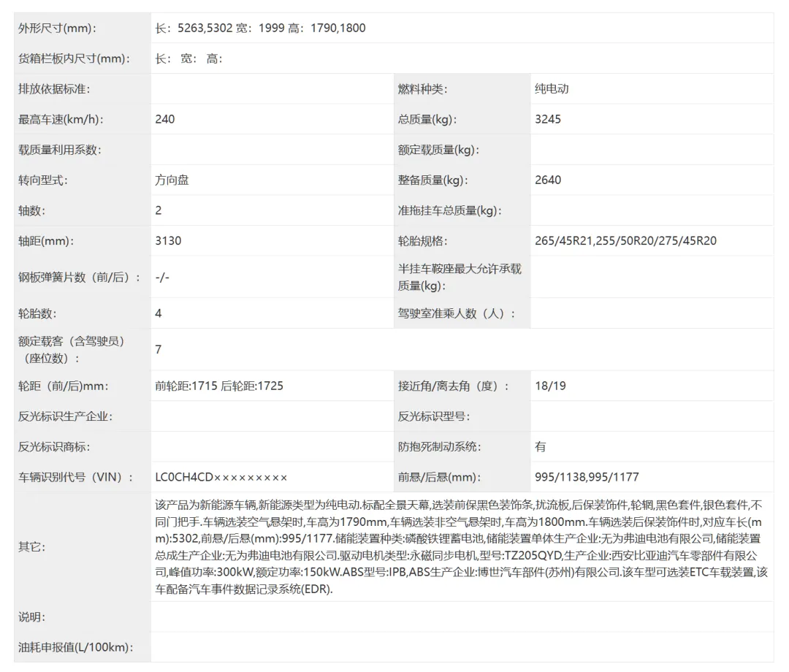Screen dimensions: 789x672
Task: Select the 外形尺寸(mm) label
Action: click(x=57, y=28)
